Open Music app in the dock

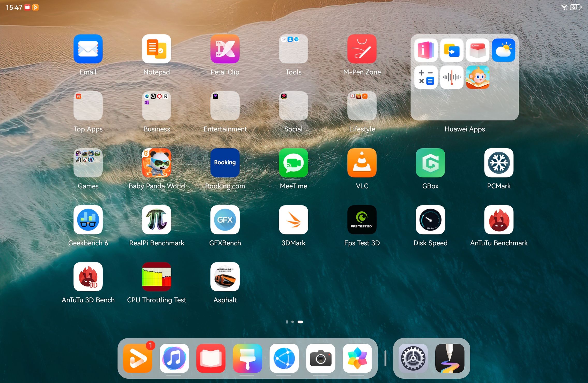[x=174, y=358]
